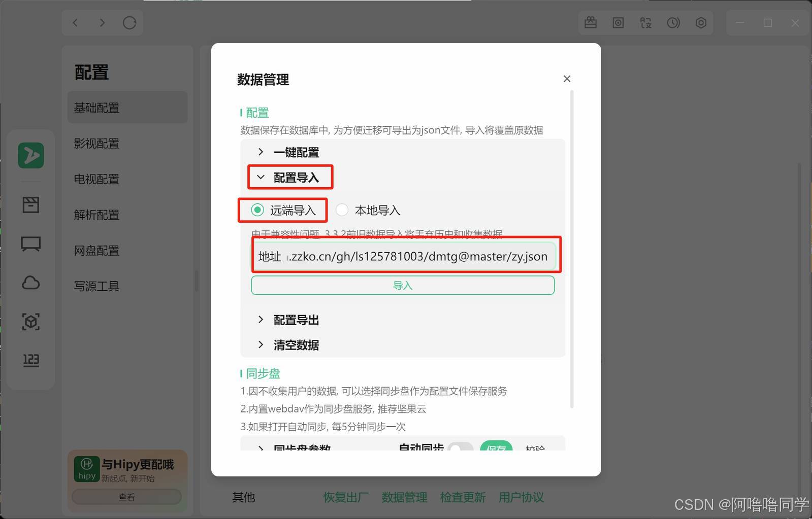Open the cube parse sidebar icon

(x=31, y=322)
